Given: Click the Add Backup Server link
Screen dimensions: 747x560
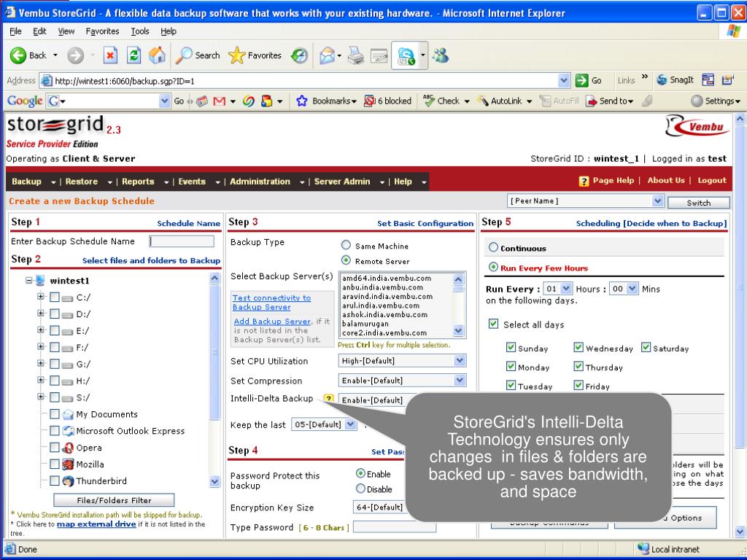Looking at the screenshot, I should pos(272,322).
